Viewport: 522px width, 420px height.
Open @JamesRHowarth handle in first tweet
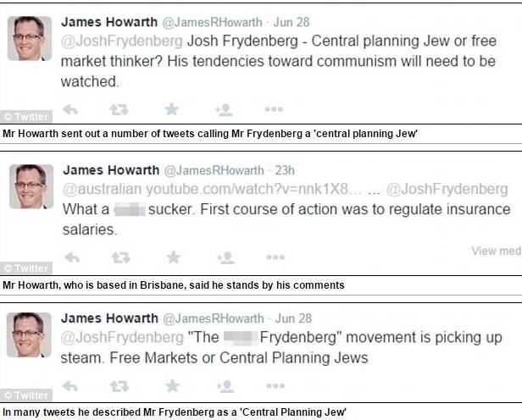pyautogui.click(x=213, y=22)
